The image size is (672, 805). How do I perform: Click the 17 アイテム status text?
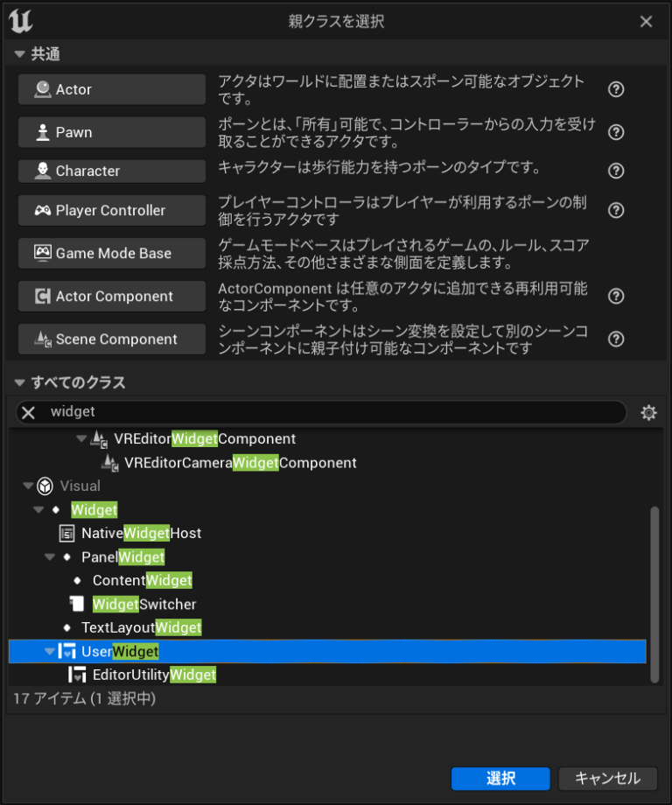[84, 699]
